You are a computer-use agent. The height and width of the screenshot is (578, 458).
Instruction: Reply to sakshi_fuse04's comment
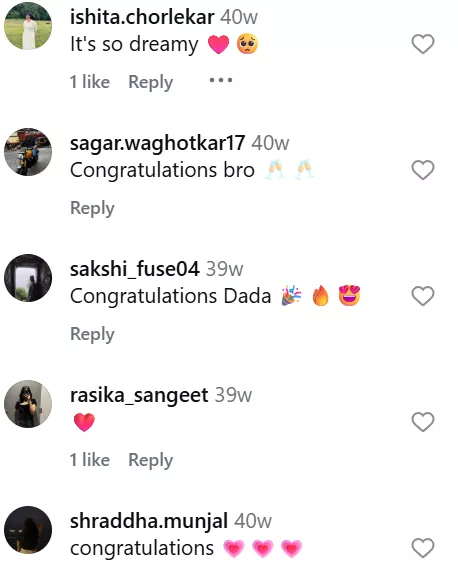pos(92,334)
